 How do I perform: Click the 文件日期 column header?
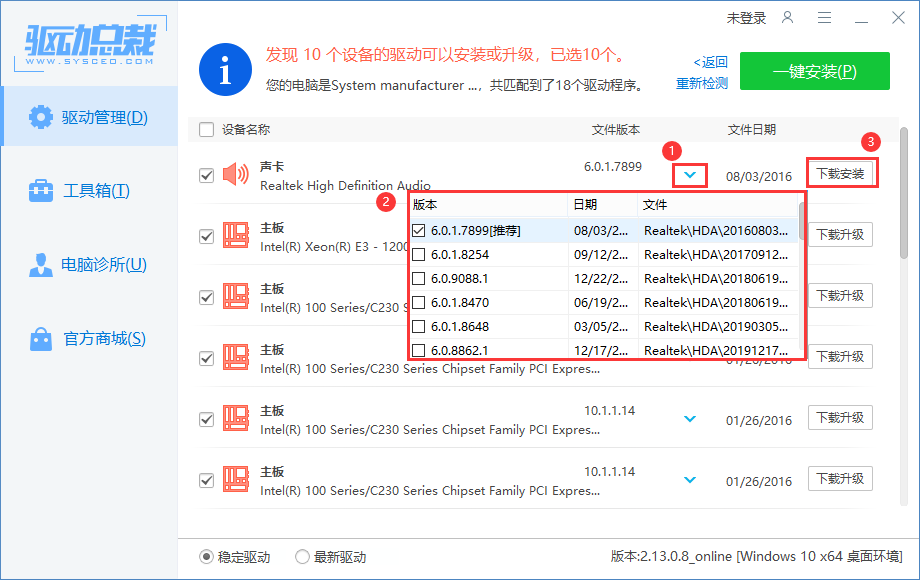tap(752, 130)
